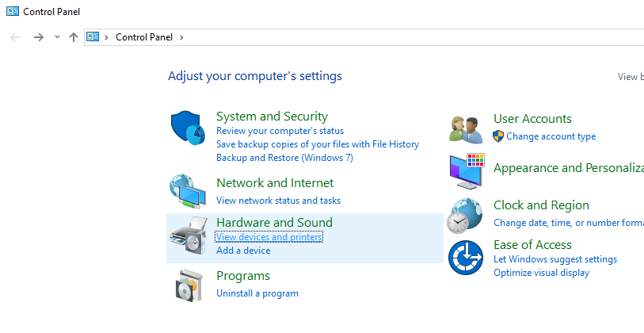Viewport: 644px width, 333px height.
Task: Click the address bar Control Panel icon
Action: [x=93, y=37]
